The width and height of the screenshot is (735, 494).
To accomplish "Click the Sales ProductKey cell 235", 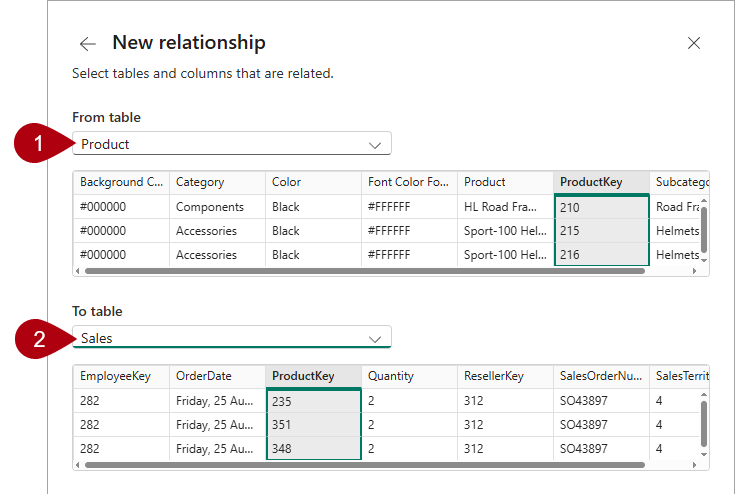I will click(x=313, y=401).
